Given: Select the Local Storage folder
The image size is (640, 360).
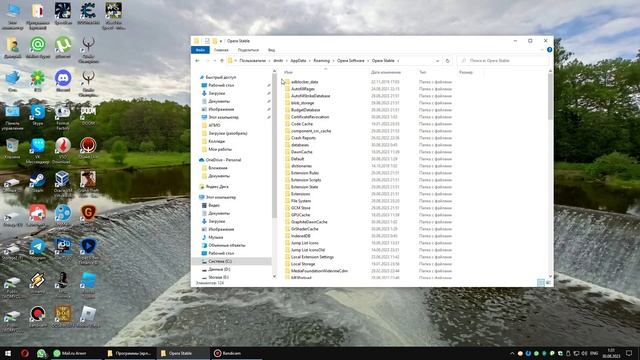Looking at the screenshot, I should click(303, 264).
